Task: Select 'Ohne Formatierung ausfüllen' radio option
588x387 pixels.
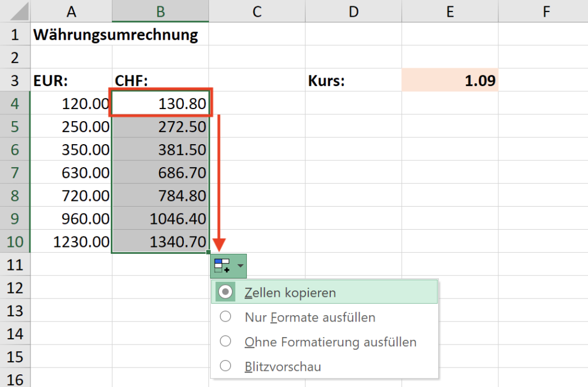Action: tap(226, 342)
